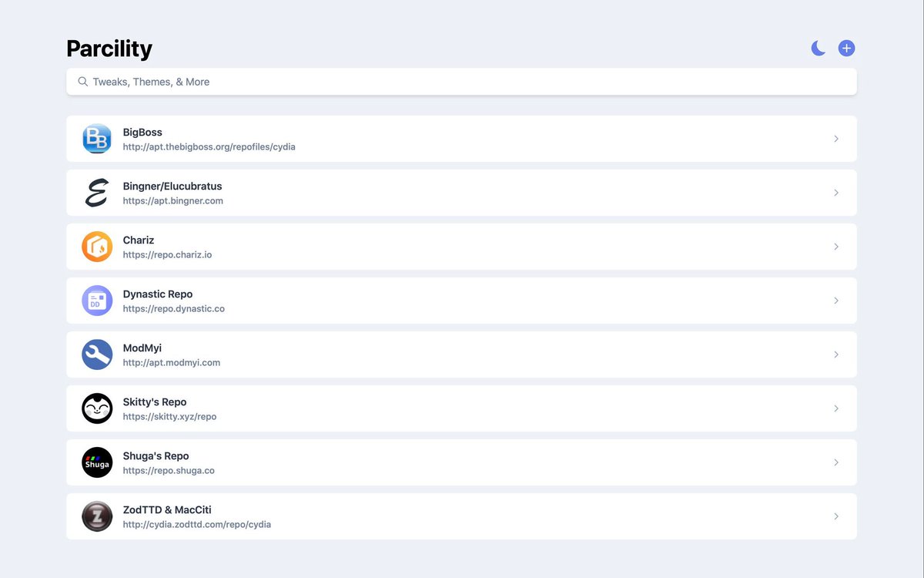This screenshot has width=924, height=578.
Task: Select the BigBoss repo name
Action: [x=142, y=132]
